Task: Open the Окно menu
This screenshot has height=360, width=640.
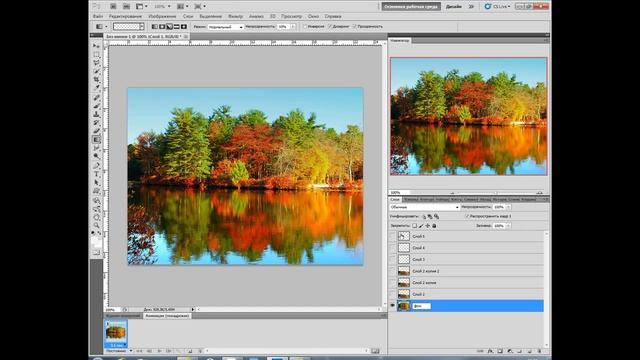Action: click(313, 16)
